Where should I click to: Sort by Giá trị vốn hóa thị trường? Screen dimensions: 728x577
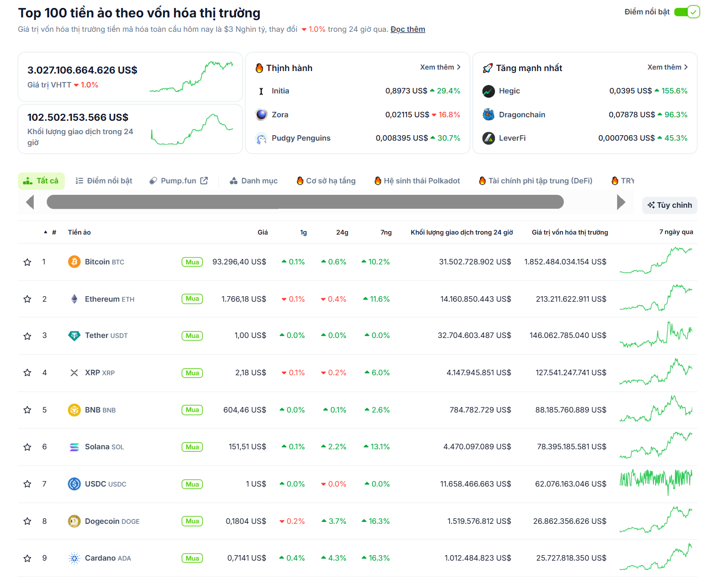point(569,232)
